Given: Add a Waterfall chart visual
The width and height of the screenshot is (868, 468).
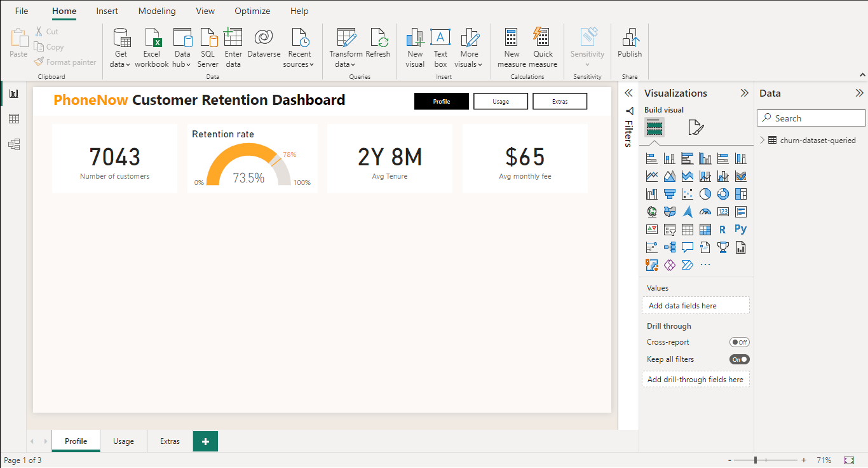Looking at the screenshot, I should 652,194.
